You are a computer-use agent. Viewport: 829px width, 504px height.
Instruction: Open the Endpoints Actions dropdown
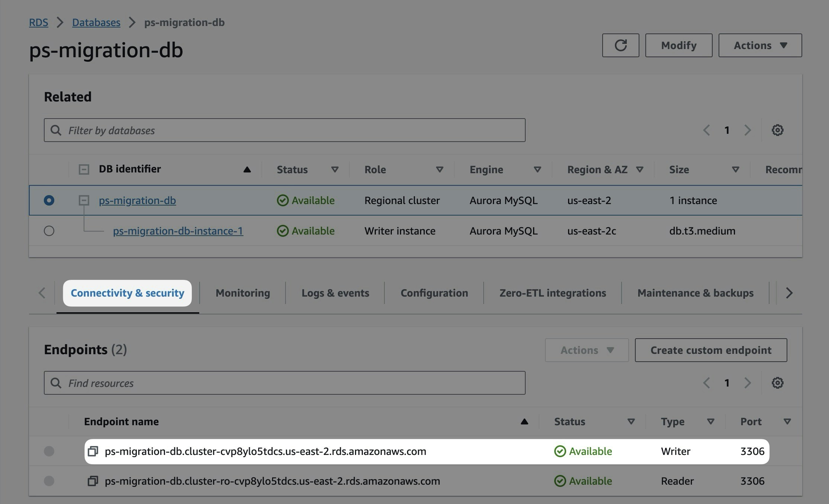pyautogui.click(x=587, y=350)
